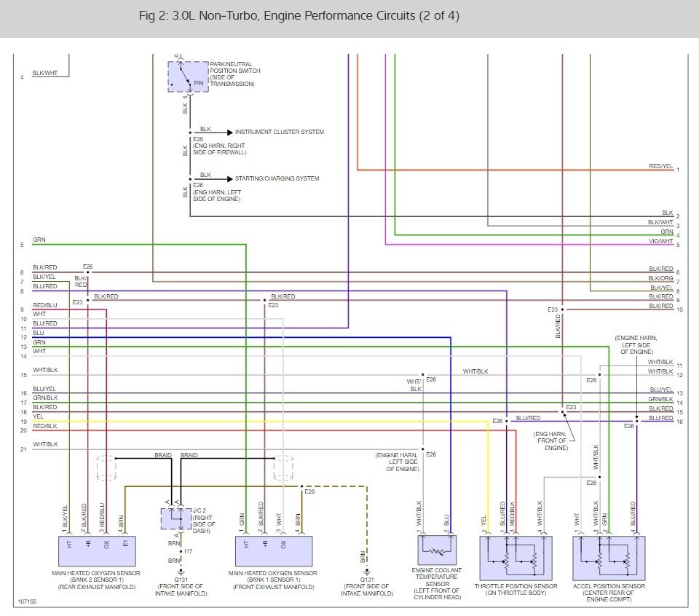Screen dimensions: 699x616
Task: Click the 'THROTTLE POSITION SENSOR (ON THROTTLE BODY)' caption
Action: (x=516, y=589)
